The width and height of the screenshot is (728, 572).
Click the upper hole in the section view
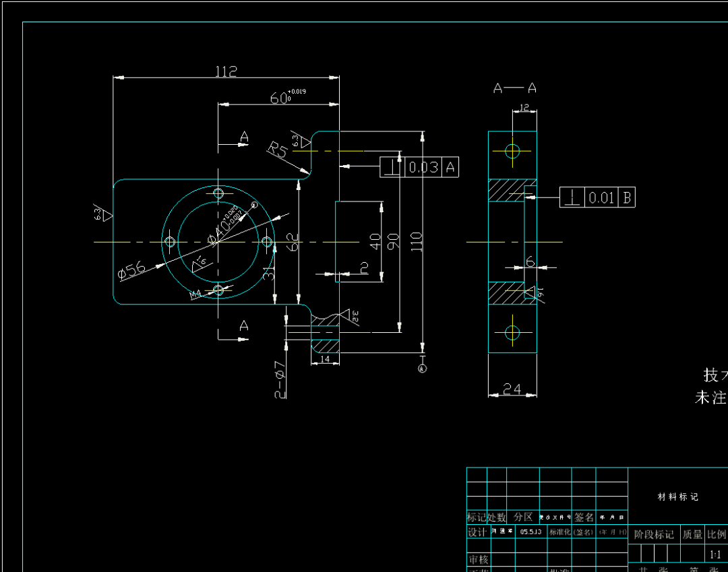click(512, 151)
